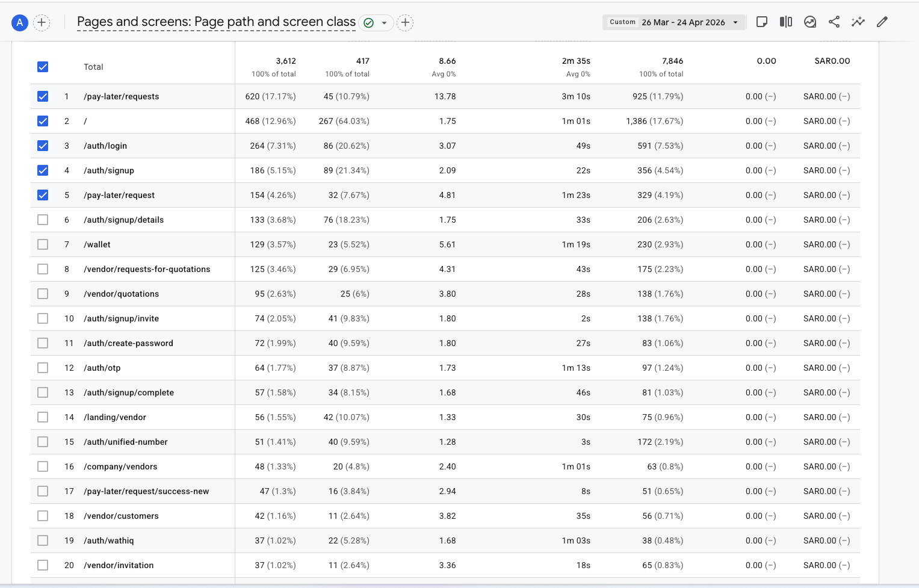
Task: Uncheck the /auth/signup row checkbox
Action: [43, 170]
